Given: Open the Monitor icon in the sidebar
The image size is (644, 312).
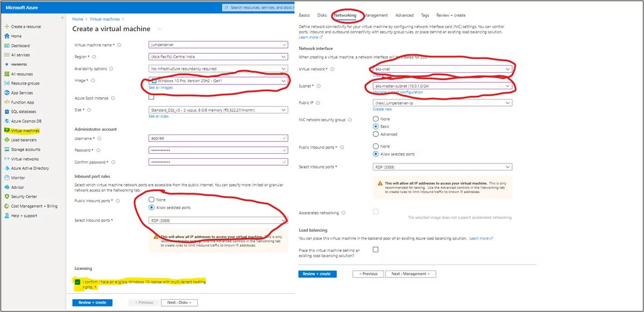Looking at the screenshot, I should 6,178.
